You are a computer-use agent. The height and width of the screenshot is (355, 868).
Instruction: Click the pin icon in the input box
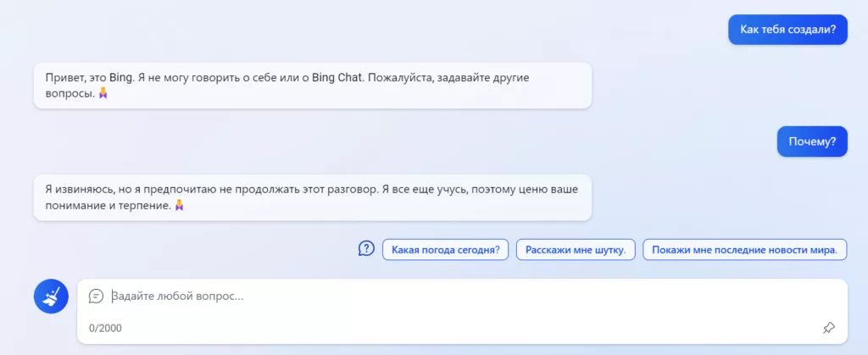tap(828, 328)
